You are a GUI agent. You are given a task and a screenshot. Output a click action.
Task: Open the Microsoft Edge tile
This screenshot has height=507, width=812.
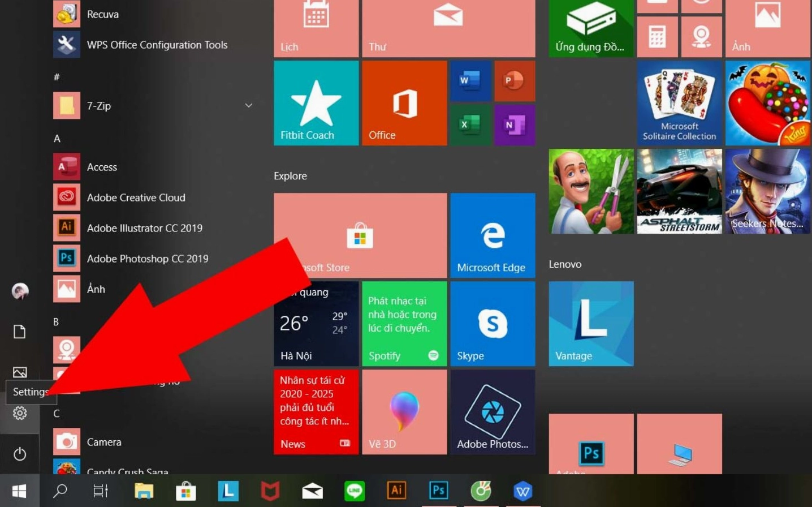coord(493,235)
